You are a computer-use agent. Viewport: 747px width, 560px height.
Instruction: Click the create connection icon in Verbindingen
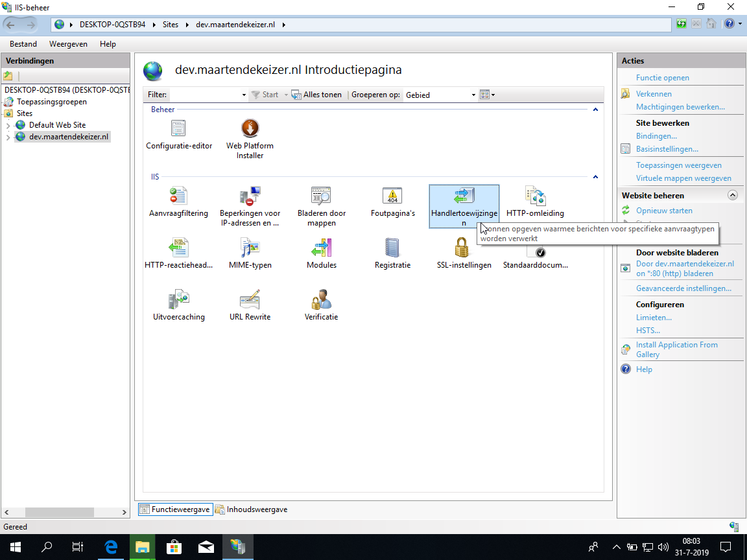tap(8, 76)
